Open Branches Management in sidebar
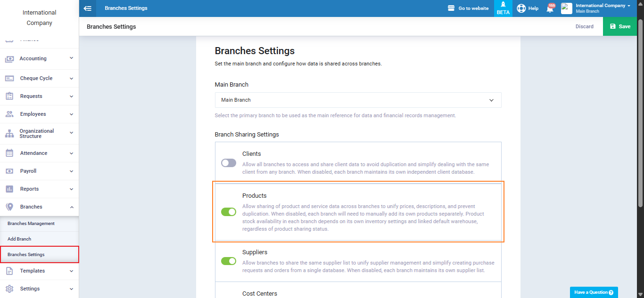 point(31,224)
